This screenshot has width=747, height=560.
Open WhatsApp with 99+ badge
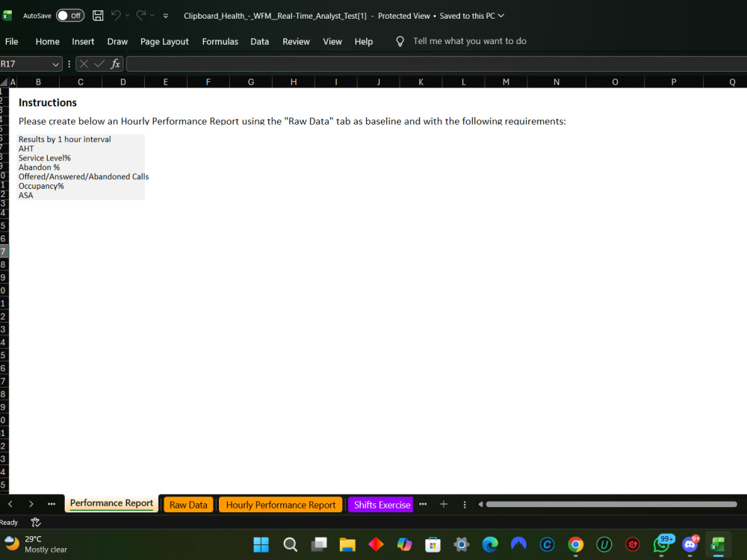tap(662, 544)
